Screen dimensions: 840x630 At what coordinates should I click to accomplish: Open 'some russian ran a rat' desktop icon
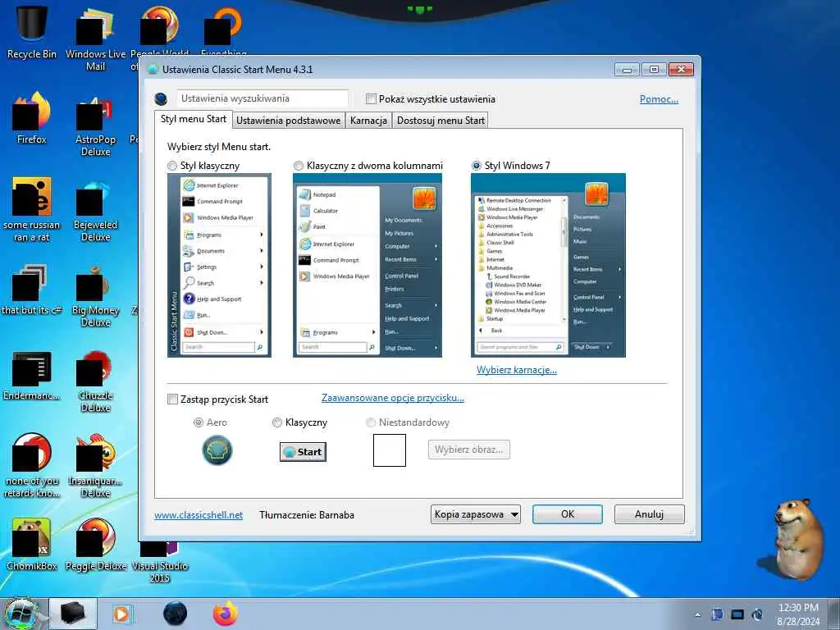pos(32,210)
